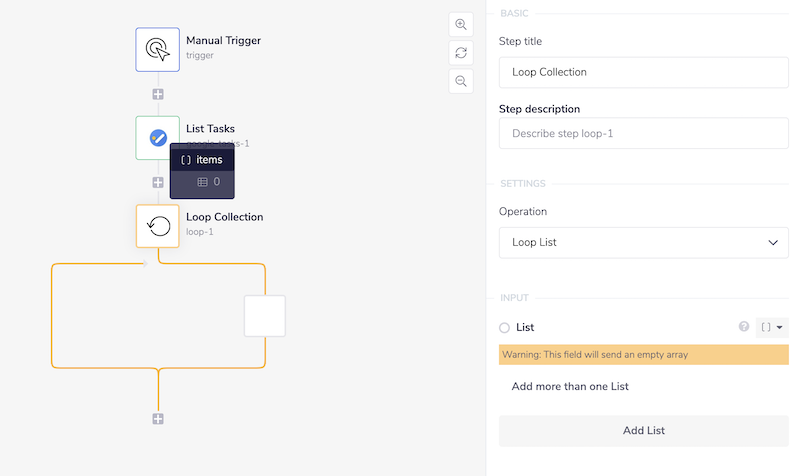The image size is (800, 476).
Task: Click the empty array warning banner
Action: point(643,355)
